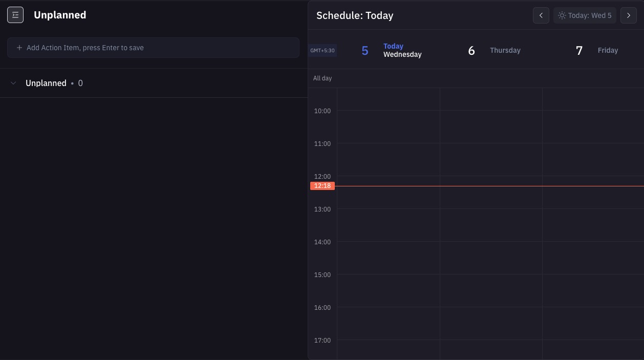Select the Thursday column header
Viewport: 644px width, 360px height.
[x=505, y=50]
